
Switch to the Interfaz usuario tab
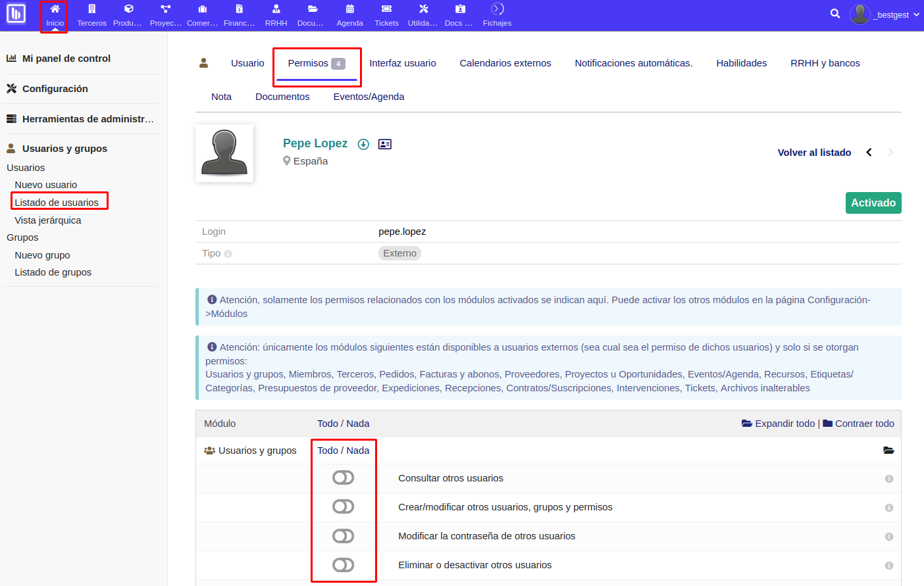pos(402,62)
